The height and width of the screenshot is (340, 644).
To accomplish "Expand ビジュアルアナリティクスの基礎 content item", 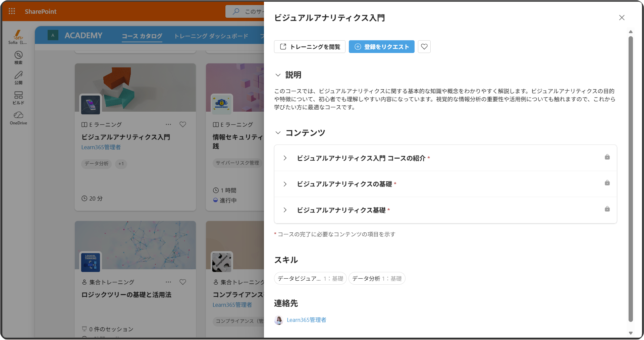I will [x=285, y=184].
